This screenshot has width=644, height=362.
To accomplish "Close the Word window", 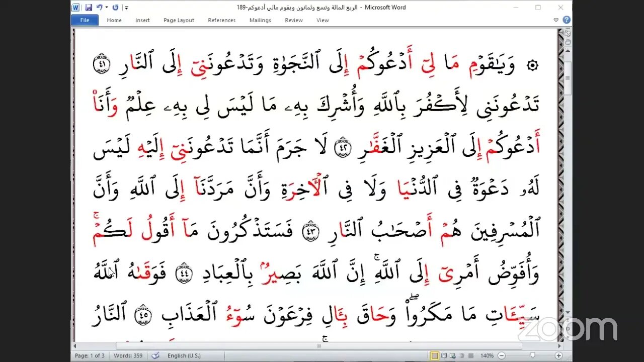I will (560, 8).
